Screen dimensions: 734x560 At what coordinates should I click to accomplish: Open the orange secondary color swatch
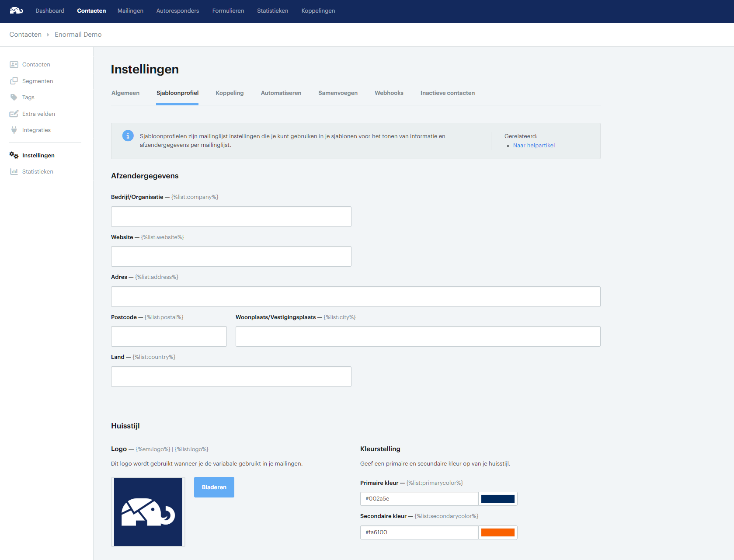[x=498, y=532]
